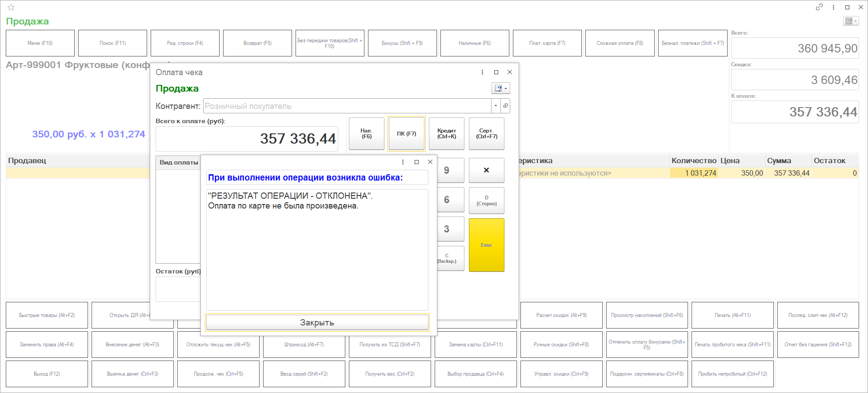Open top-right help dropdown in sales window
The image size is (868, 393).
coord(851,21)
